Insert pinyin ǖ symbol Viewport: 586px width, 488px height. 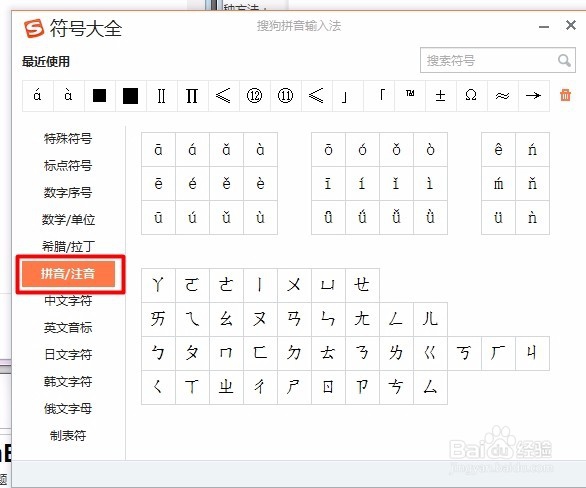pyautogui.click(x=329, y=217)
